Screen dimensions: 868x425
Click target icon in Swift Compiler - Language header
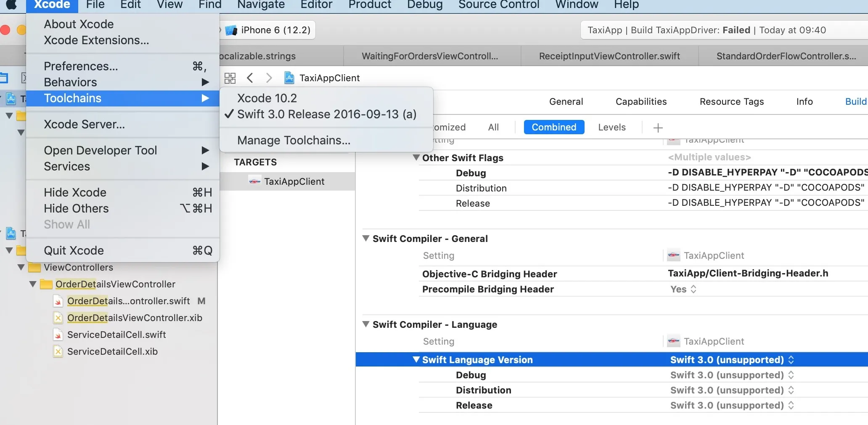[x=674, y=341]
